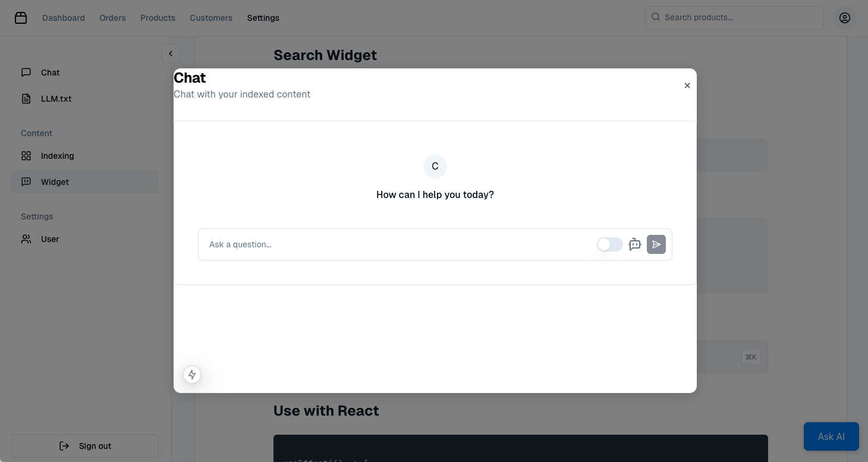This screenshot has width=868, height=462.
Task: Click the Ask AI button
Action: pyautogui.click(x=831, y=436)
